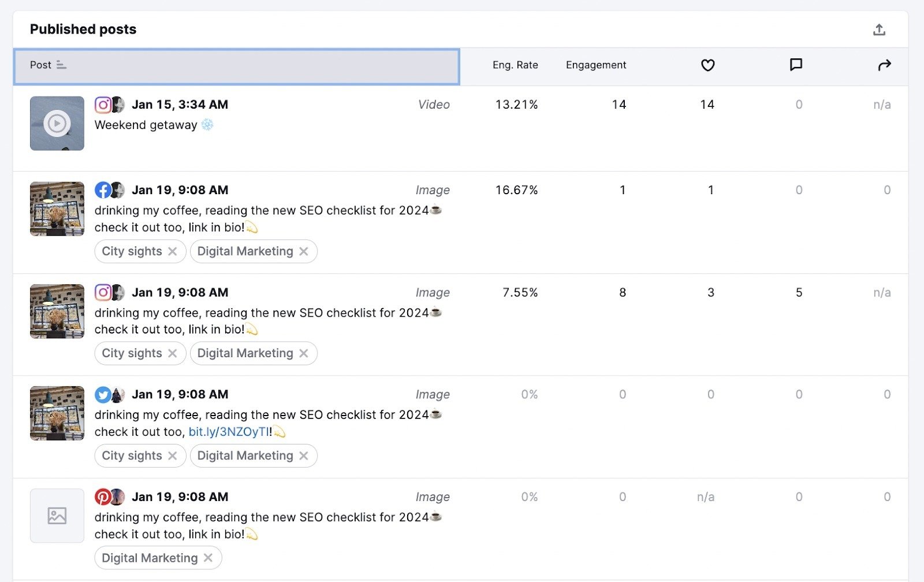The width and height of the screenshot is (924, 582).
Task: Click the sort icon in the Post column header
Action: tap(62, 65)
